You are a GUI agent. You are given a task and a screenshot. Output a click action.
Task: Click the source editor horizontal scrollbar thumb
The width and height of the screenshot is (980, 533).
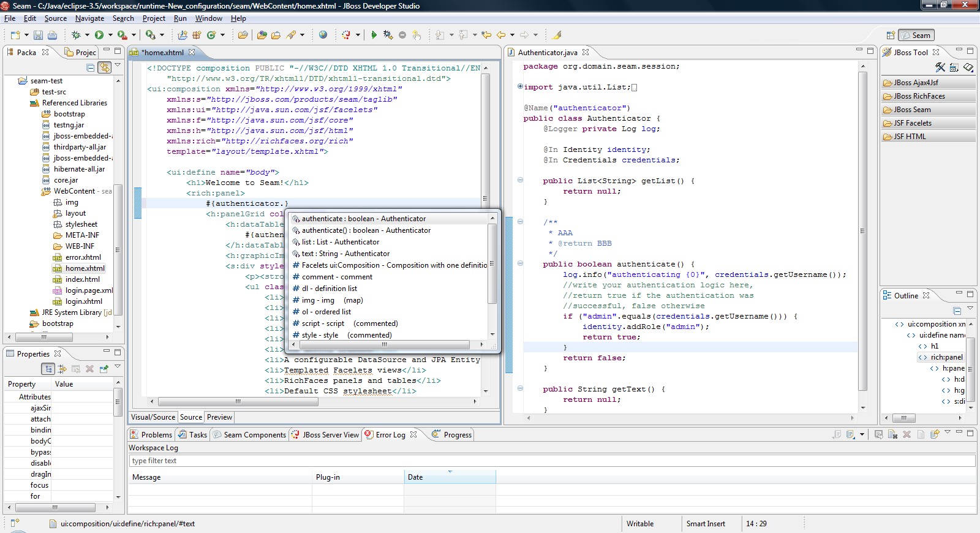pyautogui.click(x=238, y=402)
